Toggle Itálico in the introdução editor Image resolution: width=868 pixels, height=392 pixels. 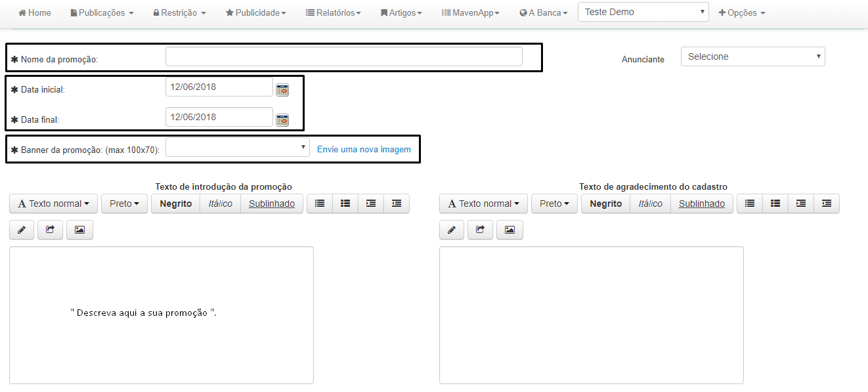[x=220, y=204]
